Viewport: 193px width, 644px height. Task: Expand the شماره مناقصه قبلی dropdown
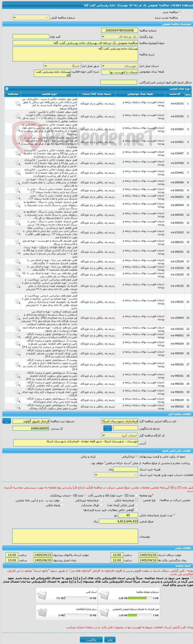pyautogui.click(x=31, y=17)
